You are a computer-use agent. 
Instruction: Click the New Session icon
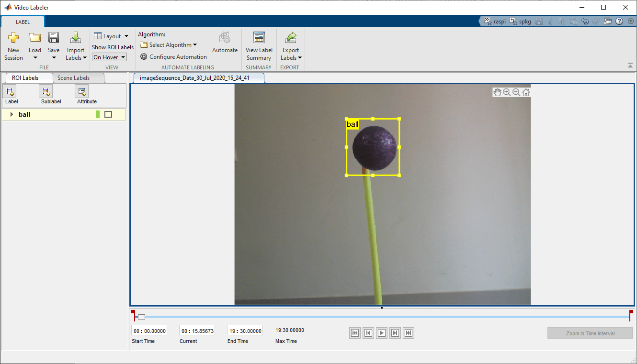click(13, 38)
